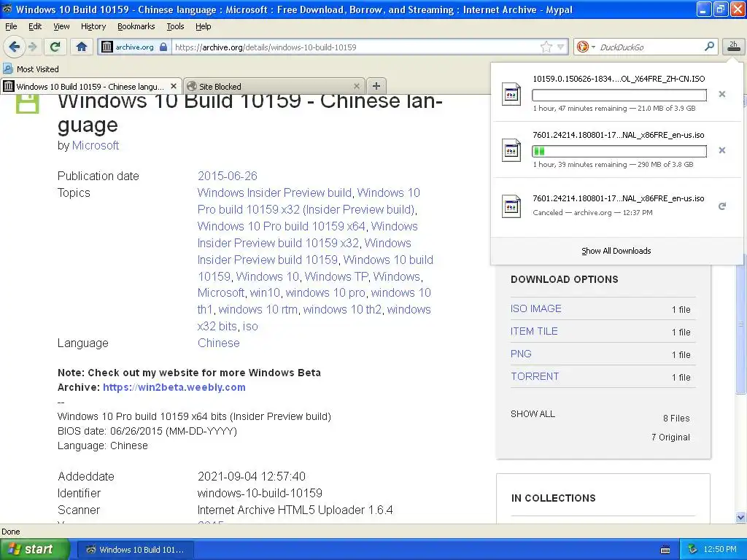Click the archive.org site identity icon
The height and width of the screenshot is (560, 747).
[107, 47]
